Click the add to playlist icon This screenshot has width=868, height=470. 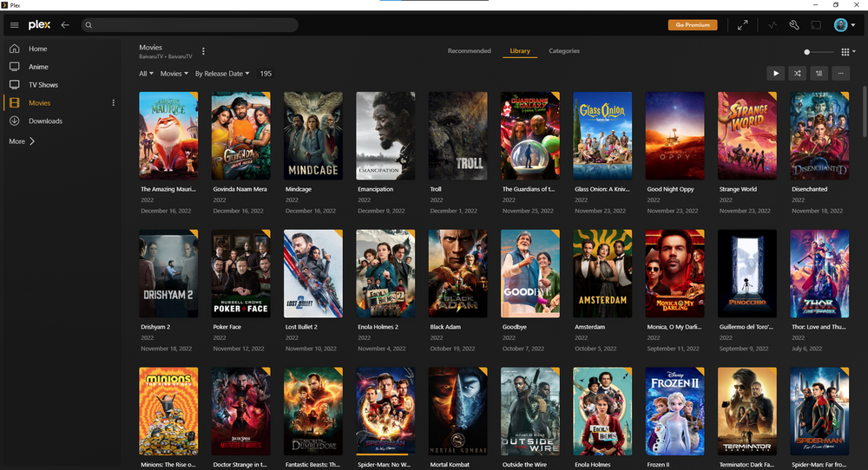tap(819, 74)
